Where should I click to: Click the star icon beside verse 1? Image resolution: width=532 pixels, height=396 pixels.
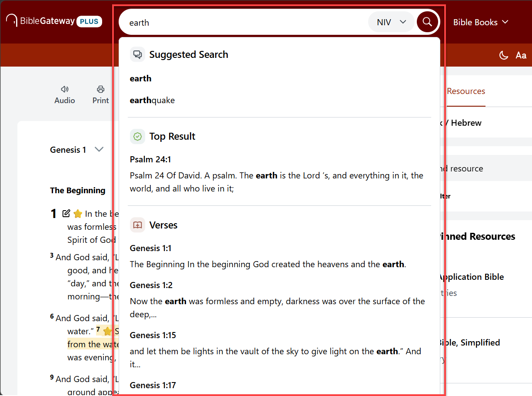[x=78, y=214]
